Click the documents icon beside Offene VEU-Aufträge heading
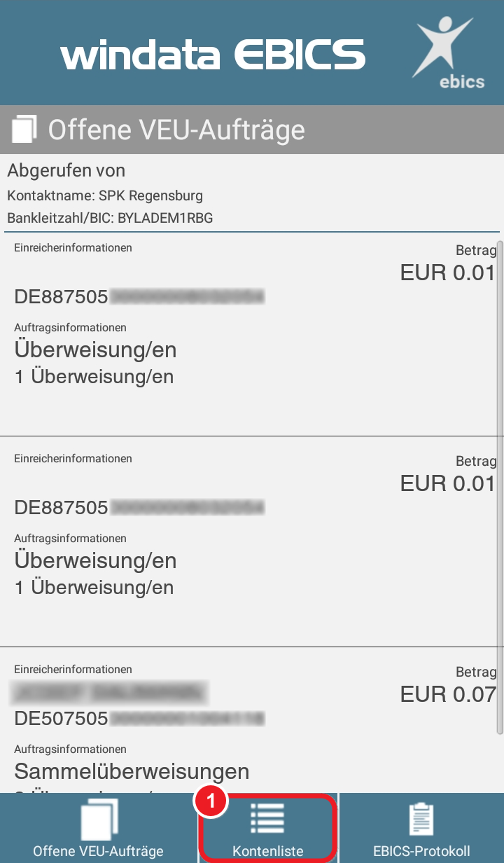The image size is (504, 863). (x=24, y=130)
